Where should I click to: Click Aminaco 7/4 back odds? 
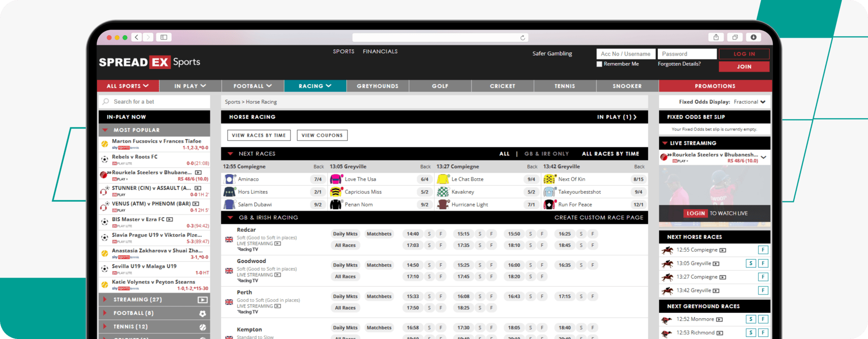(318, 179)
